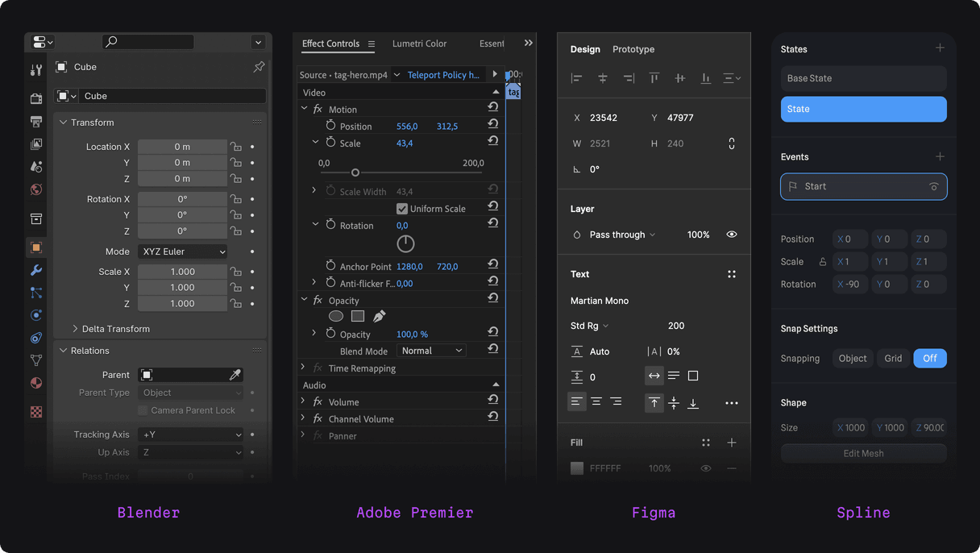Open the Modifier properties wrench icon in Blender
Image resolution: width=980 pixels, height=553 pixels.
[35, 270]
